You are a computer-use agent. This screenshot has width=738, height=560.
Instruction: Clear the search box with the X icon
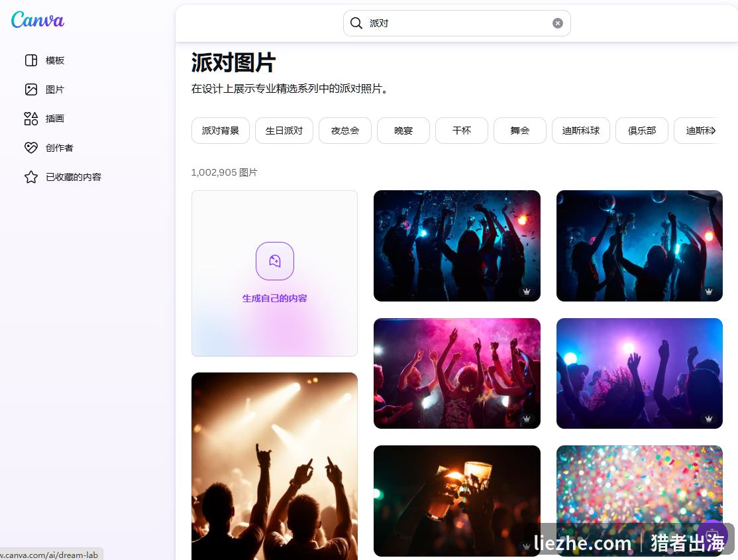point(558,23)
